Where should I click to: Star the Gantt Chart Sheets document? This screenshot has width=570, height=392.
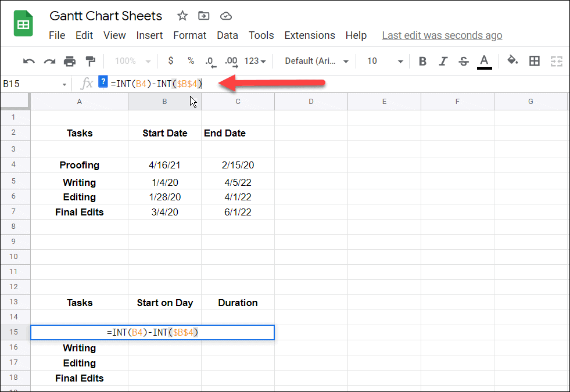(182, 16)
